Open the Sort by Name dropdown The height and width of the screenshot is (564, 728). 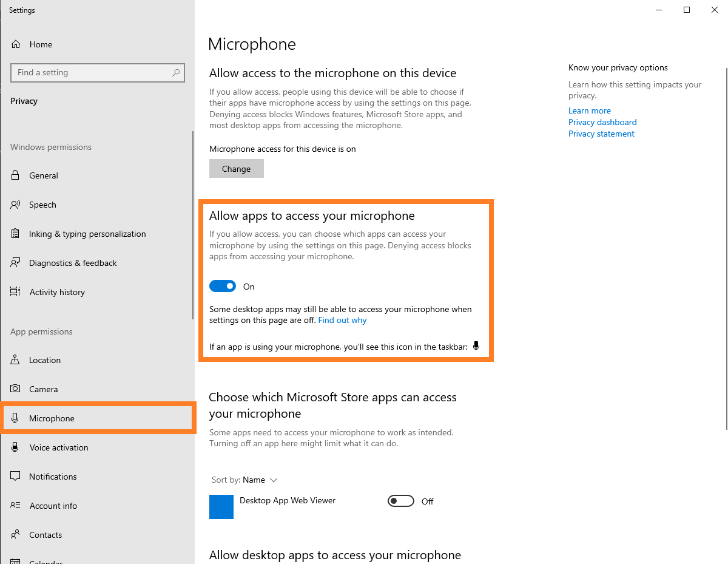coord(245,480)
